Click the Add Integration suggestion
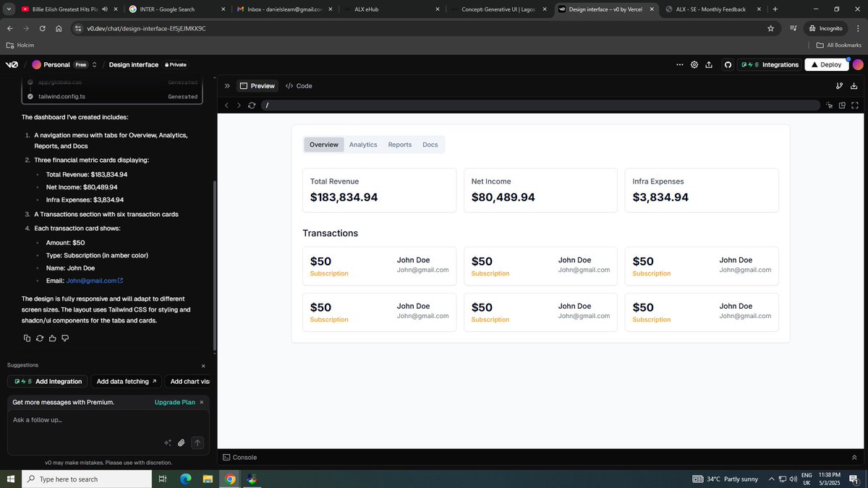This screenshot has height=488, width=868. tap(48, 381)
